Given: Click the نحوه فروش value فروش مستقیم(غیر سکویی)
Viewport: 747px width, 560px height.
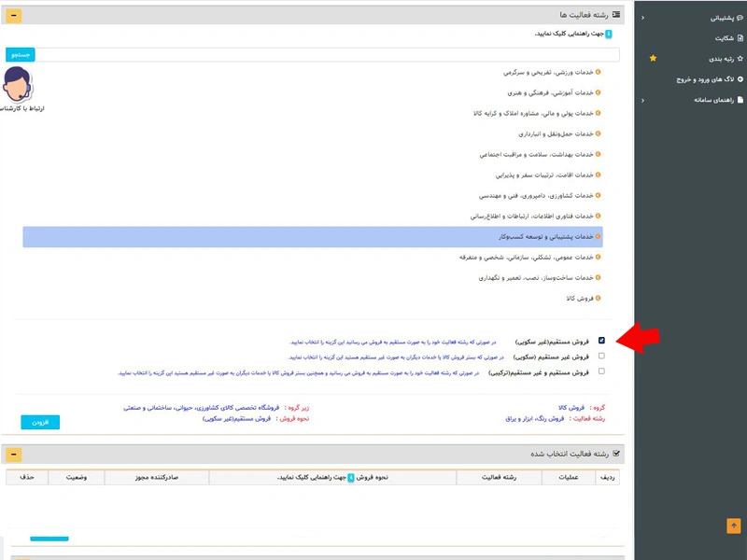Looking at the screenshot, I should (236, 418).
